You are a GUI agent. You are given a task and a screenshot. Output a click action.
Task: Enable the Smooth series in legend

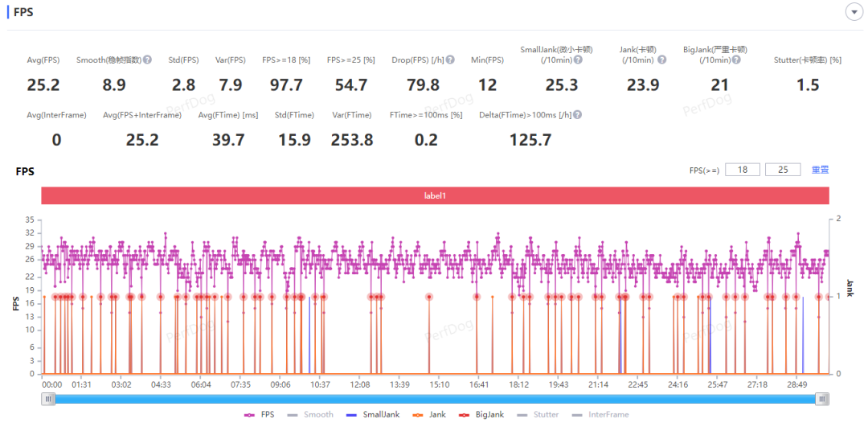310,414
